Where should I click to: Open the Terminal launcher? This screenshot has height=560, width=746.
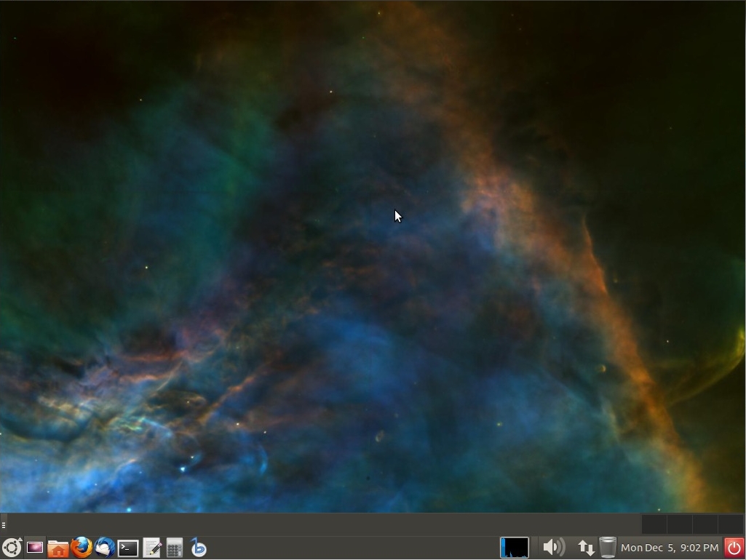(128, 548)
